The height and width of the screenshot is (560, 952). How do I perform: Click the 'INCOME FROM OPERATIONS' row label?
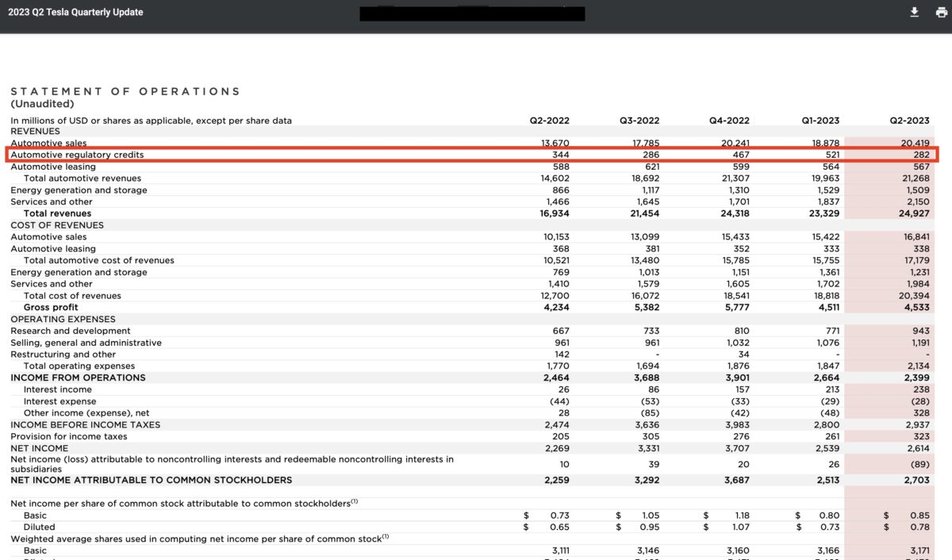pyautogui.click(x=78, y=378)
